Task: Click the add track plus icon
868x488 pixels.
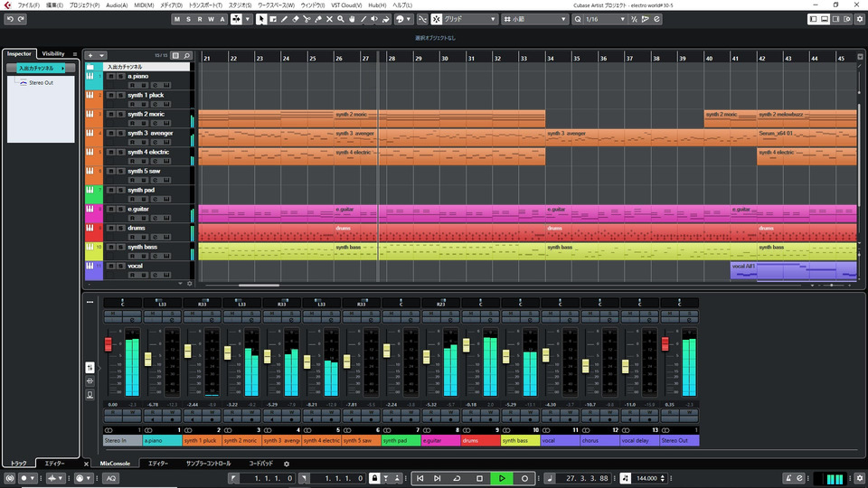Action: 90,55
